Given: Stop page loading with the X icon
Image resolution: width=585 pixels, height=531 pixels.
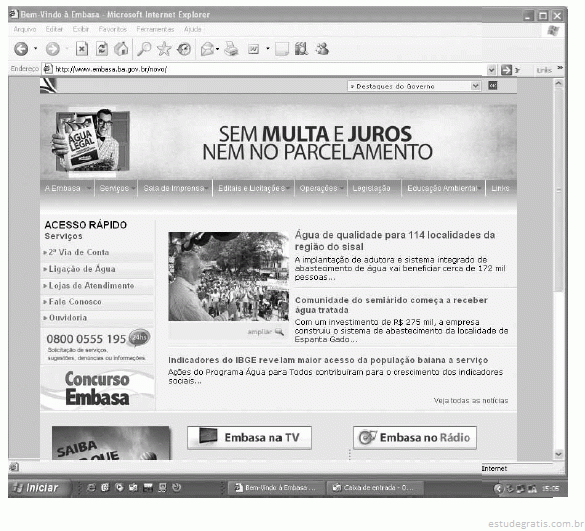Looking at the screenshot, I should [82, 49].
